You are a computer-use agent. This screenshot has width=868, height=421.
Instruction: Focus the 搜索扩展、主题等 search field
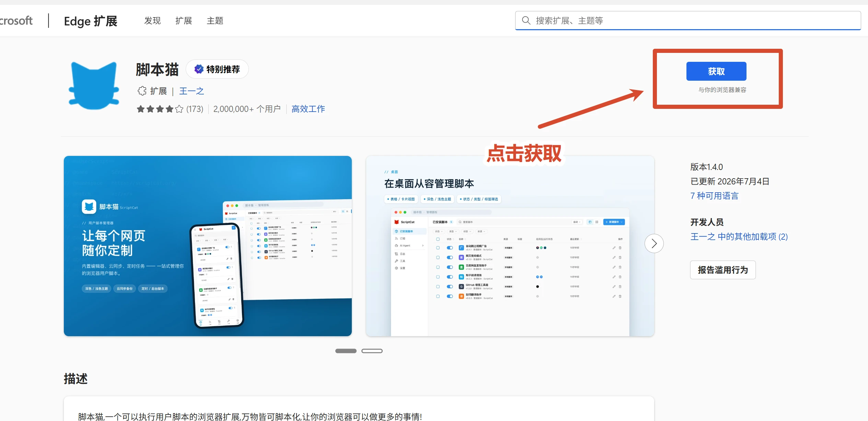(688, 21)
